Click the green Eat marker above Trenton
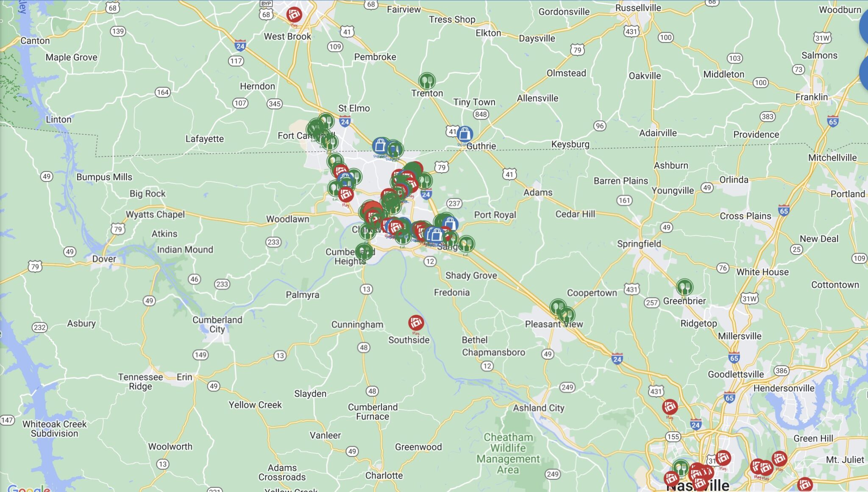Image resolution: width=868 pixels, height=492 pixels. [427, 81]
